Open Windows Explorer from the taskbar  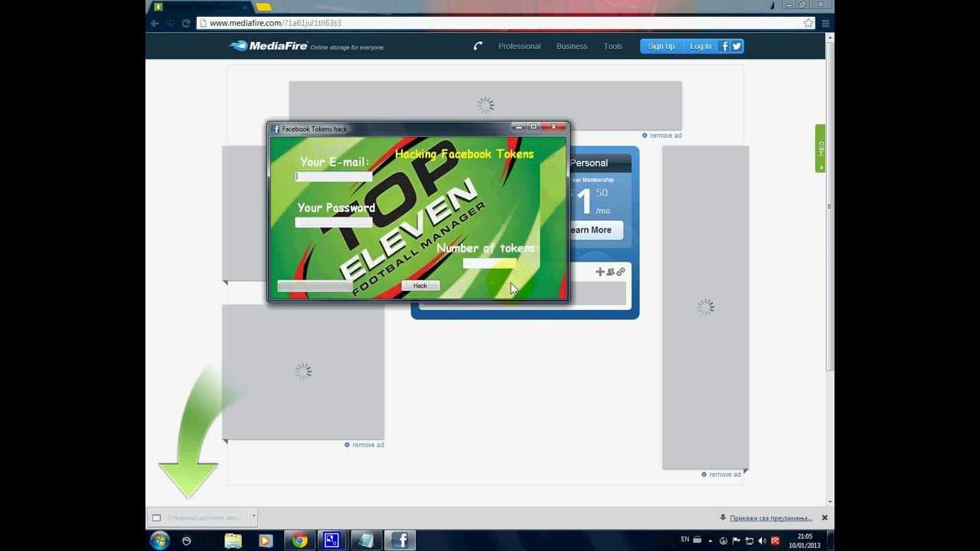coord(233,540)
